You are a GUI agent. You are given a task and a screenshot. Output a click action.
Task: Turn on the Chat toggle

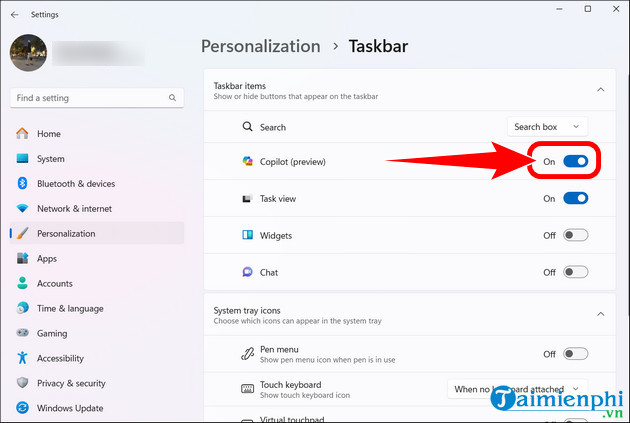575,272
